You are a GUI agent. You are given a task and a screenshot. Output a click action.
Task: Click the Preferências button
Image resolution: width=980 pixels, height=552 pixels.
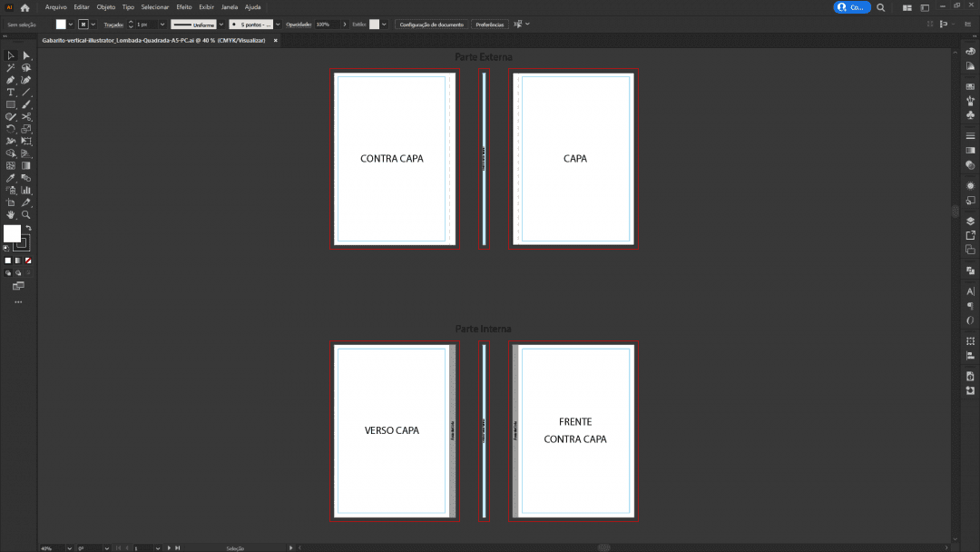[x=491, y=25]
